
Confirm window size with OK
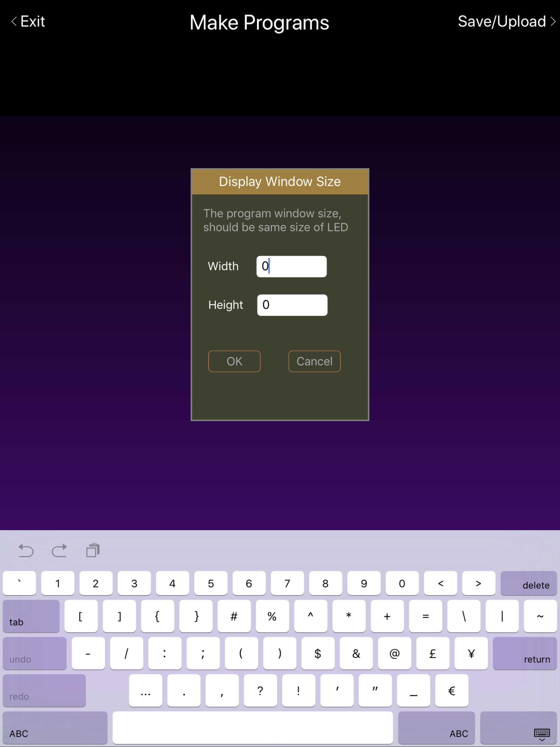[x=234, y=361]
